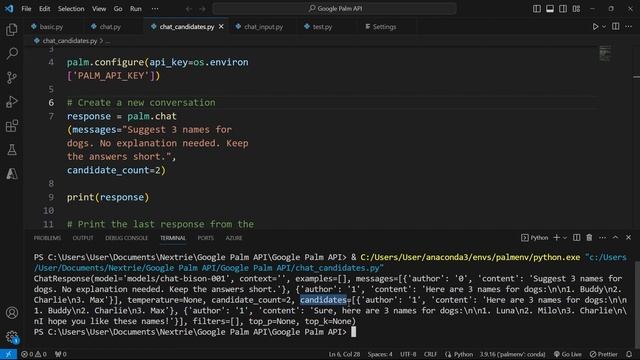Viewport: 640px width, 360px height.
Task: Show the Problems panel
Action: tap(47, 238)
